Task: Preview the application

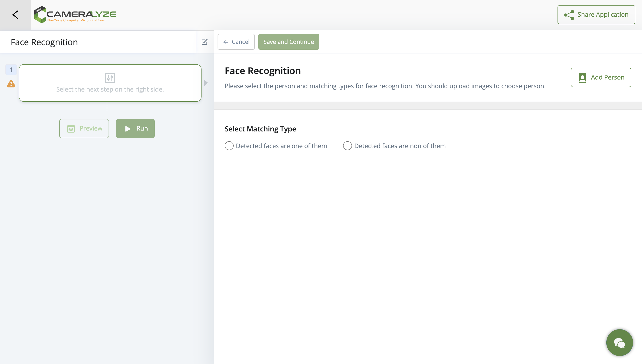Action: click(x=84, y=129)
